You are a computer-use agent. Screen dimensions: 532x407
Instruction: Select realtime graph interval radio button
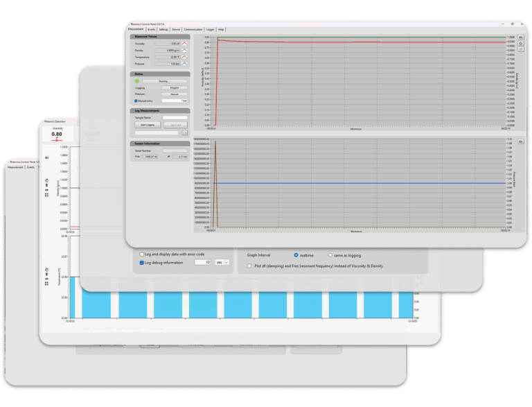(296, 255)
